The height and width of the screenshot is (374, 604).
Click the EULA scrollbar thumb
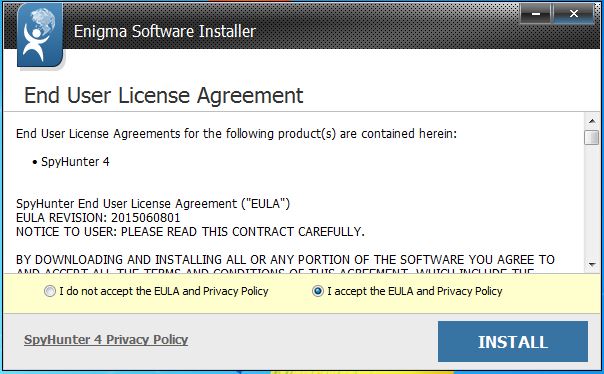point(591,138)
